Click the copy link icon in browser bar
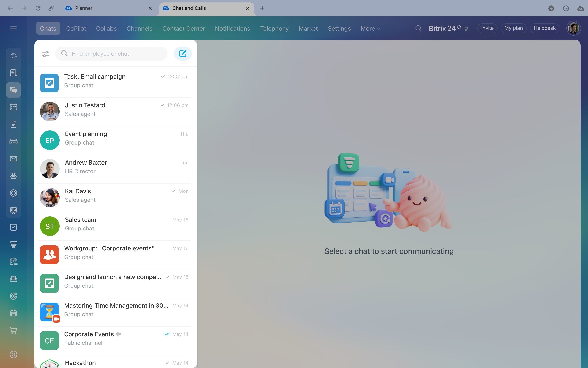This screenshot has height=368, width=588. 51,8
